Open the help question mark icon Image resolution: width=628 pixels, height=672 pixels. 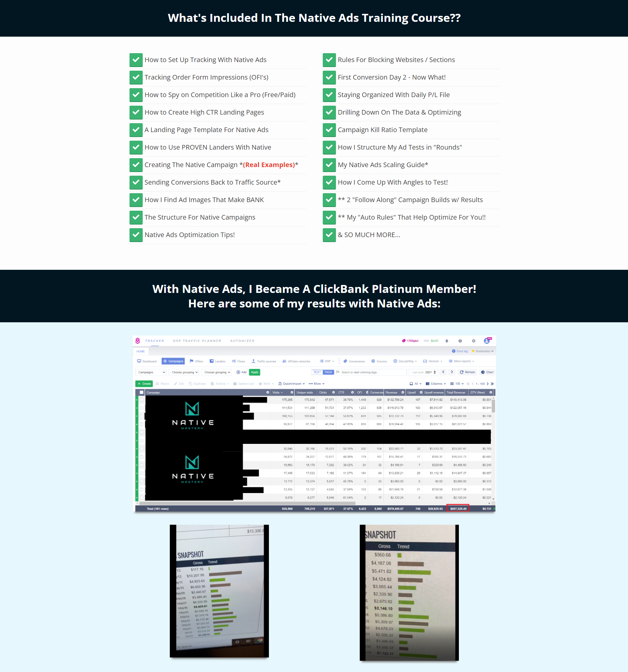pos(460,341)
